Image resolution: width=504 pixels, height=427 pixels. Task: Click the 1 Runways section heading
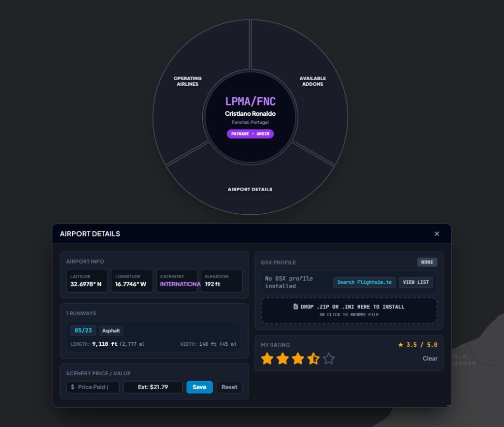pos(81,313)
